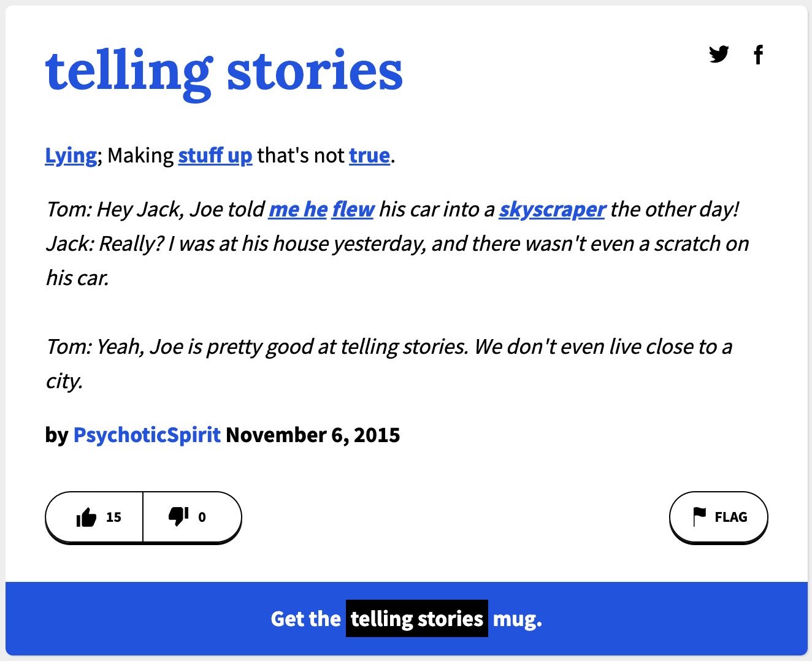
Task: Click the date November 6, 2015
Action: point(313,435)
